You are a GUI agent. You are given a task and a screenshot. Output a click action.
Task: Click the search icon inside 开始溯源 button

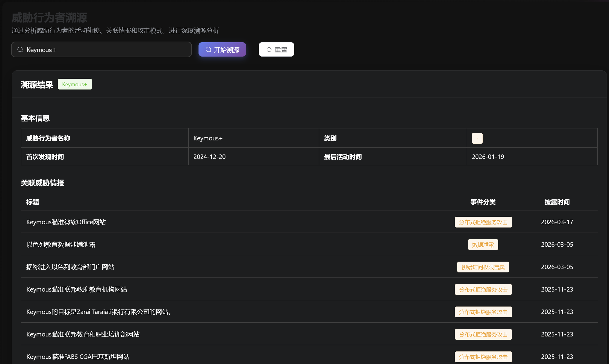pyautogui.click(x=208, y=49)
